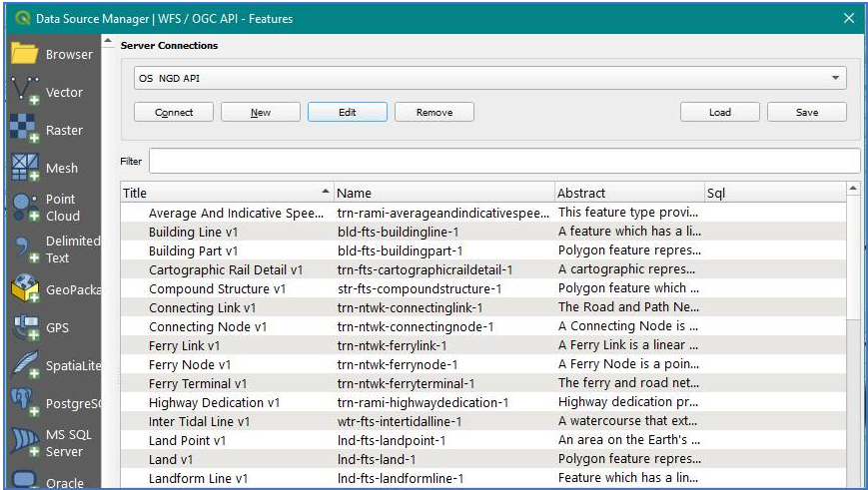This screenshot has height=490, width=868.
Task: Select the Landform Line v1 row
Action: coord(483,478)
